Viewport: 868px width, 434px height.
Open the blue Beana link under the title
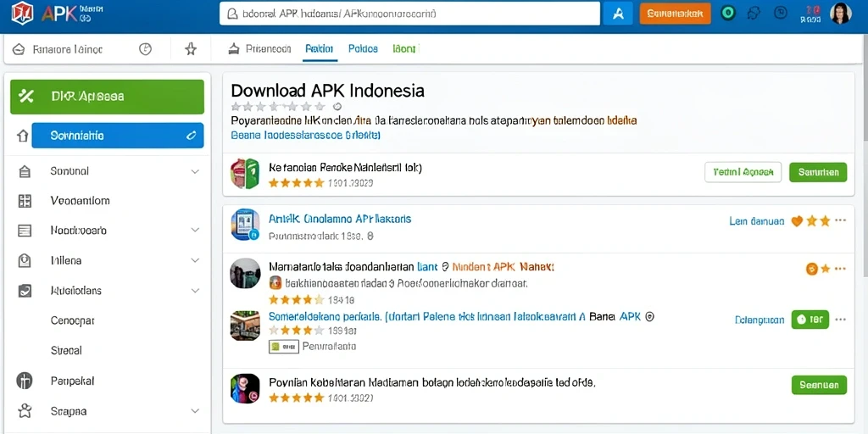coord(305,135)
